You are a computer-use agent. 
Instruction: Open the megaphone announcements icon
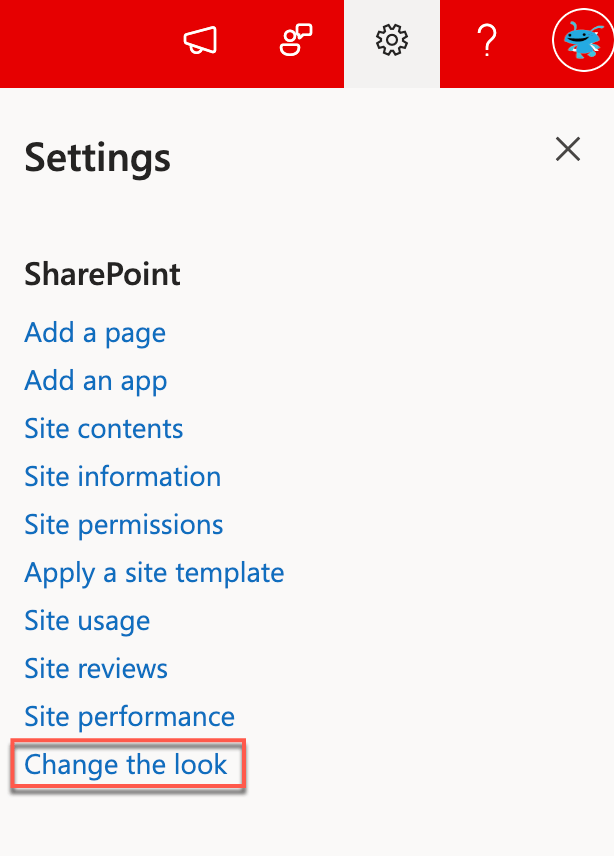click(x=200, y=41)
